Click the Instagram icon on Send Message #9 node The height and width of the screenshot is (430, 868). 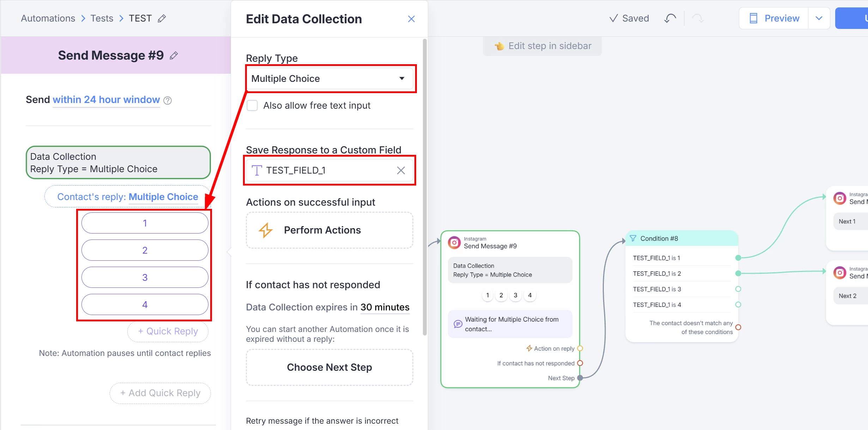454,243
